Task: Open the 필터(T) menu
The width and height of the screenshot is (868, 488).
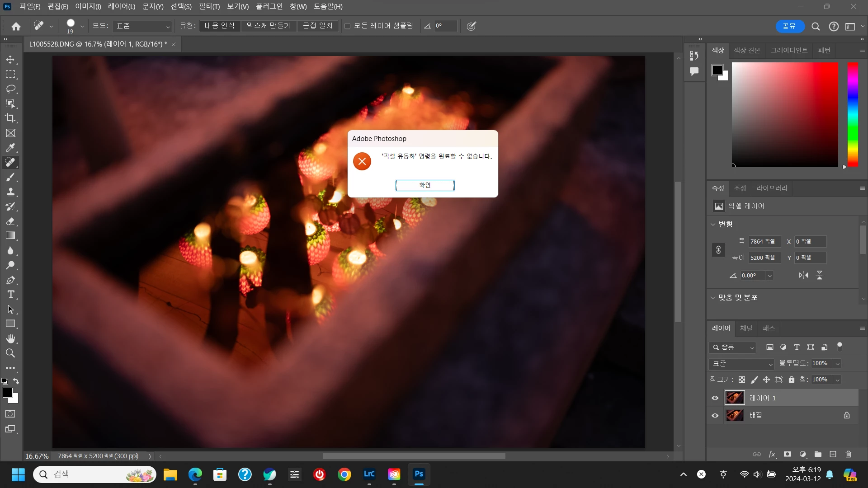Action: [x=209, y=6]
